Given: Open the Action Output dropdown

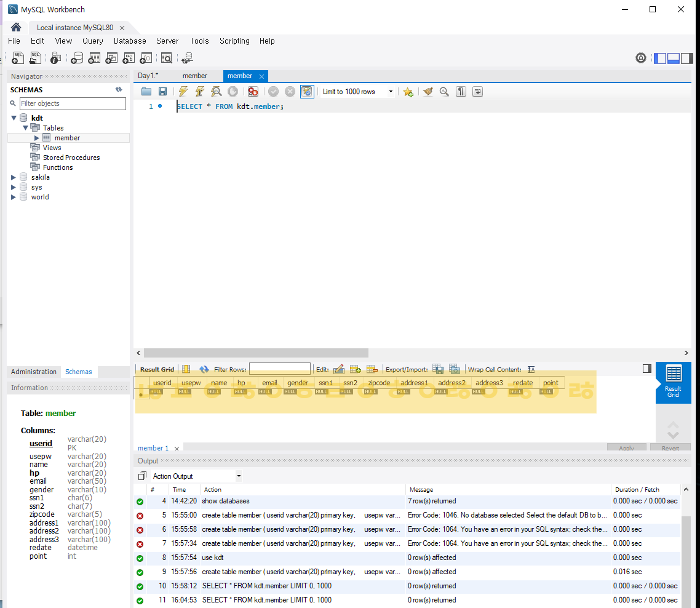Looking at the screenshot, I should click(239, 476).
